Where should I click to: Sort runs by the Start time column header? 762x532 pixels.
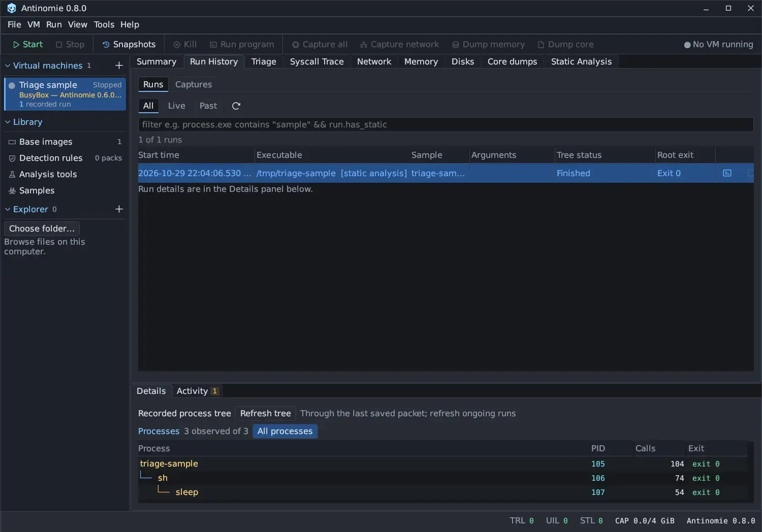point(196,155)
